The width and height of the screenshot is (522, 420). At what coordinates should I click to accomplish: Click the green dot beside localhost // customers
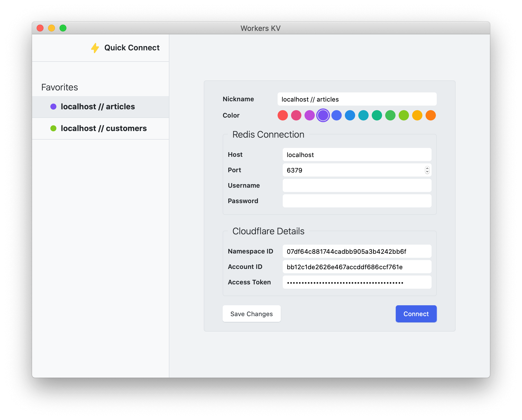[53, 128]
